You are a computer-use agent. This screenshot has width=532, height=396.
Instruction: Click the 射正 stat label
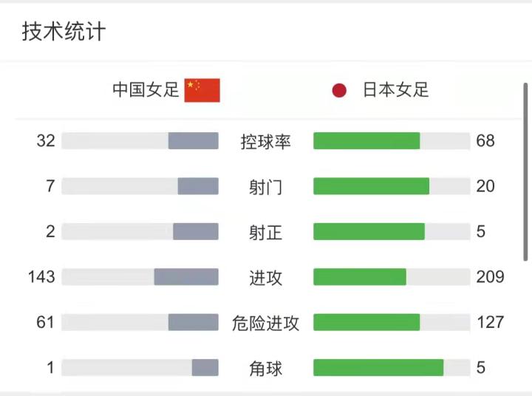266,232
